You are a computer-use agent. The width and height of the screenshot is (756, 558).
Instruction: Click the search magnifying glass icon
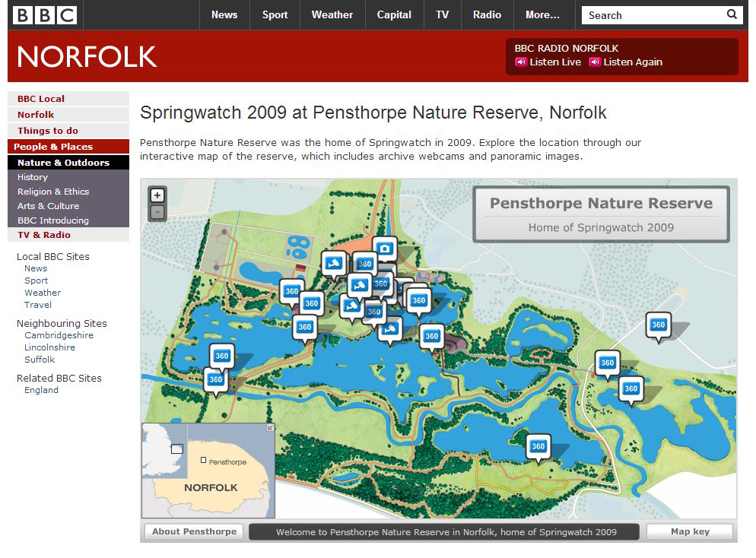[x=732, y=14]
